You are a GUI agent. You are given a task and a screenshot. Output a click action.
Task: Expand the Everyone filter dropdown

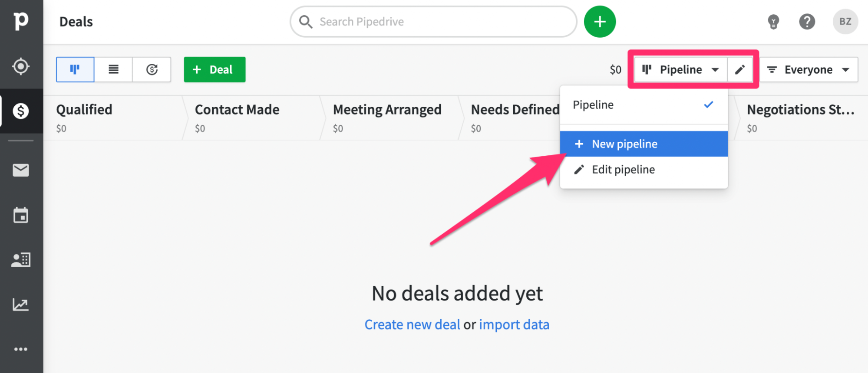coord(809,69)
